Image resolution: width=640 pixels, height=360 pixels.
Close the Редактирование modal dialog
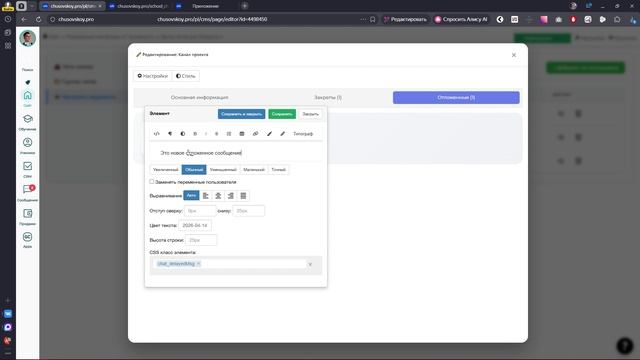click(514, 55)
